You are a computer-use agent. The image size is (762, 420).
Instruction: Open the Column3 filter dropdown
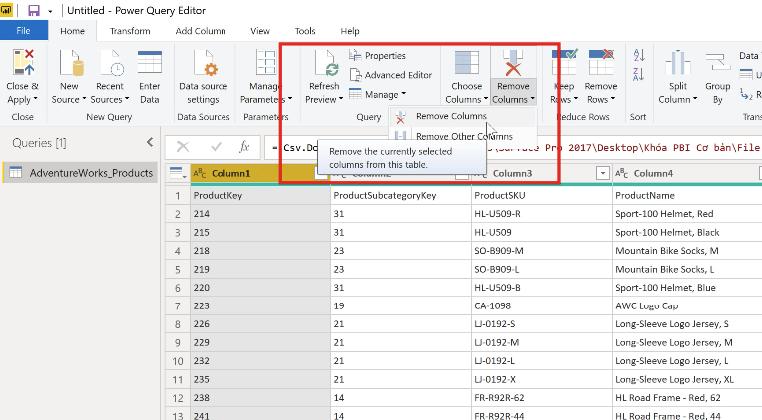(x=603, y=173)
